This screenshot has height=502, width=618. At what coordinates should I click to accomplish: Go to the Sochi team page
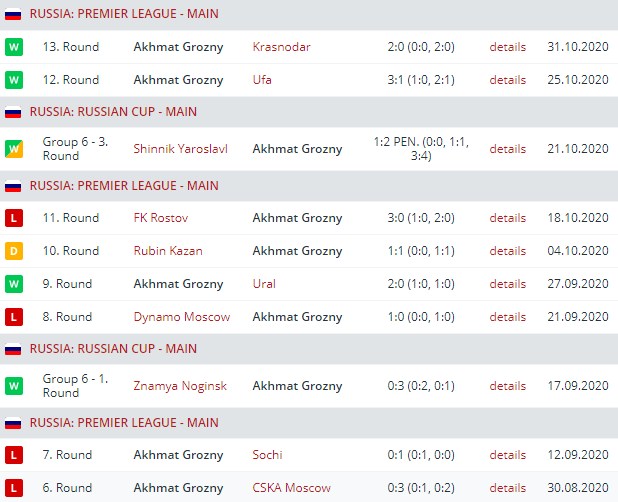point(267,455)
